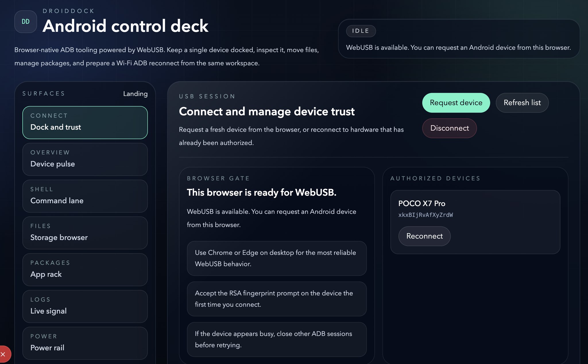Screen dimensions: 588x364
Task: Reconnect the POCO X7 Pro
Action: pyautogui.click(x=424, y=236)
